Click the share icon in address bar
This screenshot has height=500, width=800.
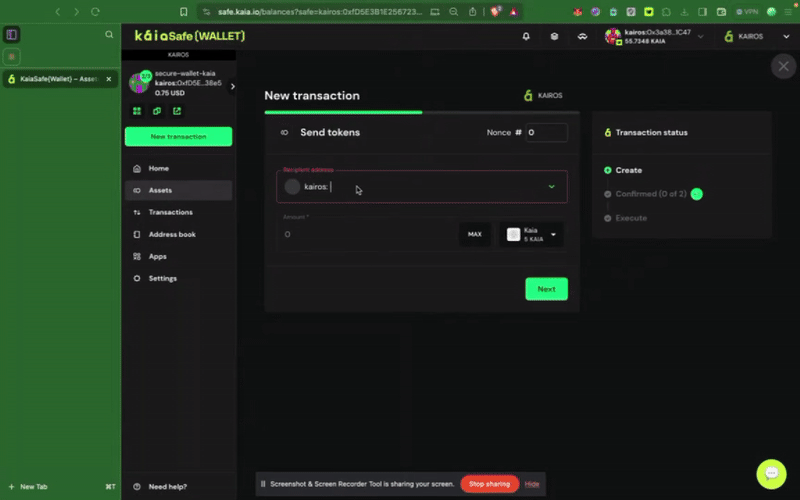click(472, 12)
